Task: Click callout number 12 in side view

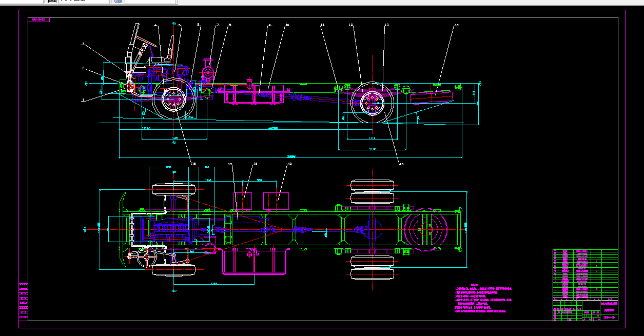Action: click(351, 25)
